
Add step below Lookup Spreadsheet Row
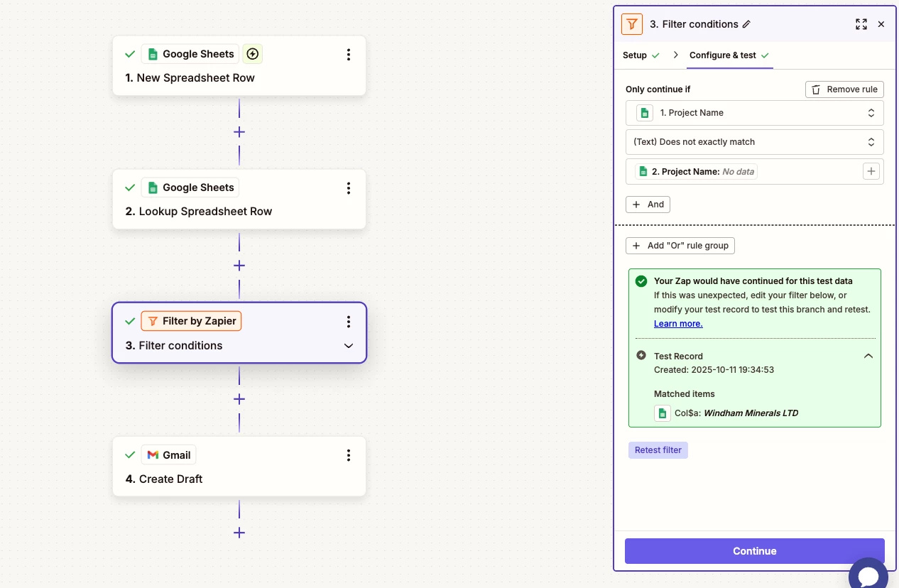239,266
